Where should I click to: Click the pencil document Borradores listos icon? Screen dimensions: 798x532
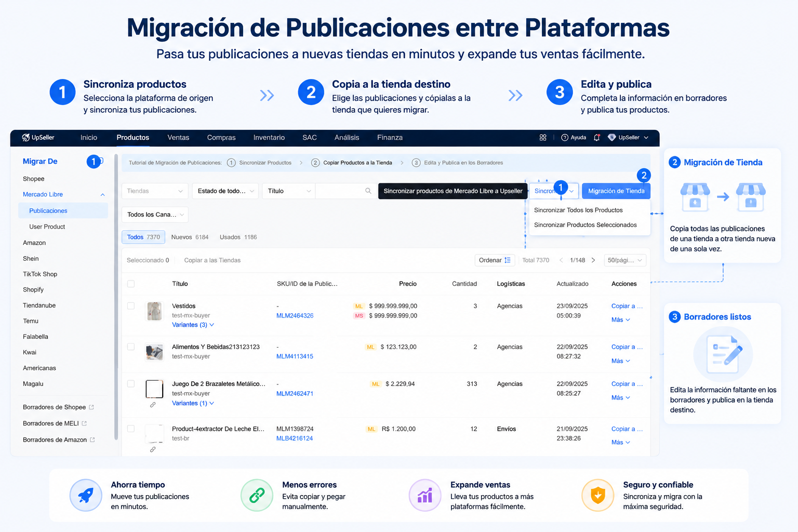tap(723, 354)
